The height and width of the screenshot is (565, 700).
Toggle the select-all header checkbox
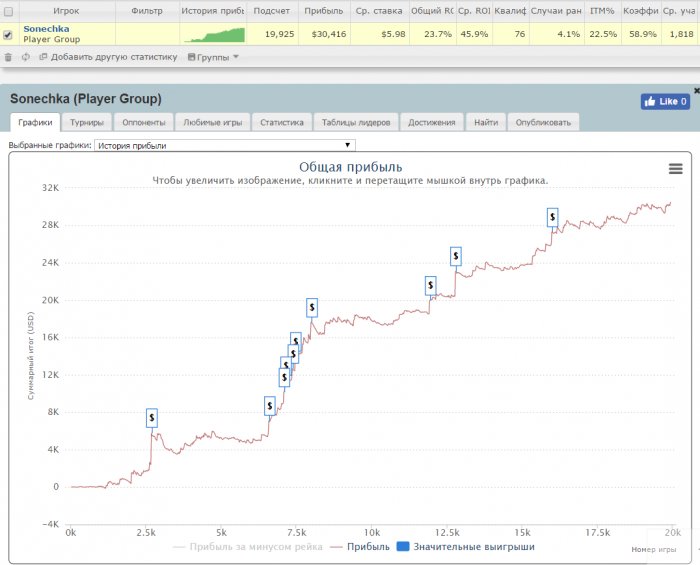[x=8, y=12]
